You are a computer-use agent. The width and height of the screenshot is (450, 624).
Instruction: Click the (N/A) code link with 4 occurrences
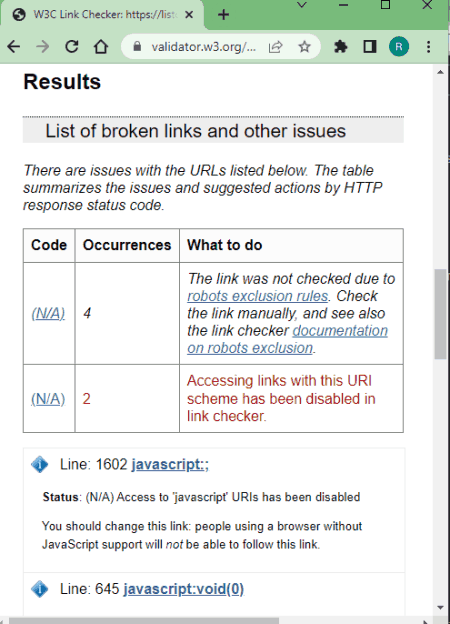click(x=48, y=314)
